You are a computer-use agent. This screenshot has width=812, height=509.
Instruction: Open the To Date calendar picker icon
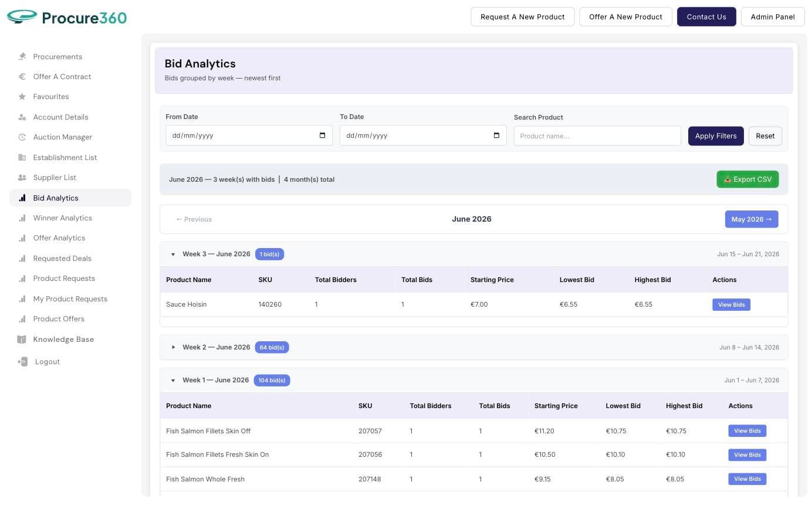coord(496,135)
